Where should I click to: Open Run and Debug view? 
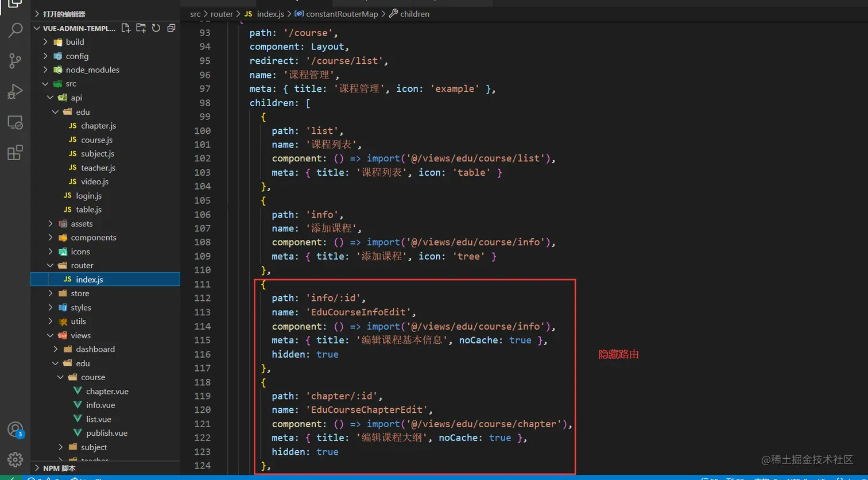[x=15, y=91]
